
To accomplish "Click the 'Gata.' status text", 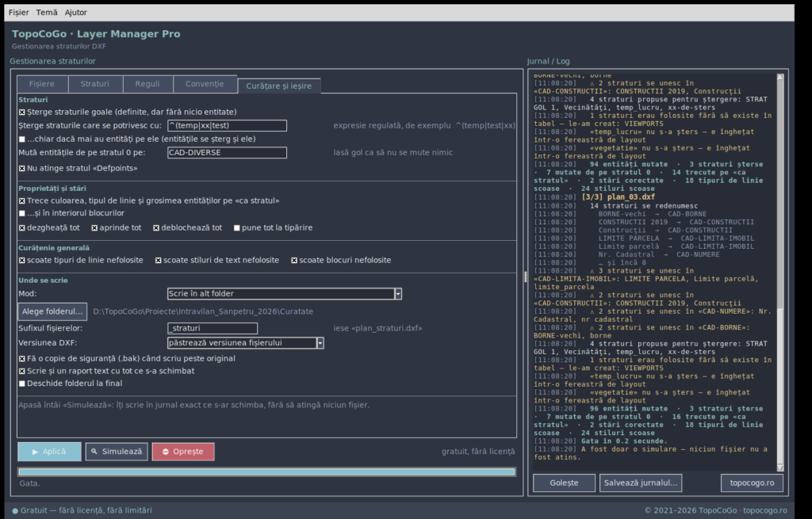I will click(29, 483).
